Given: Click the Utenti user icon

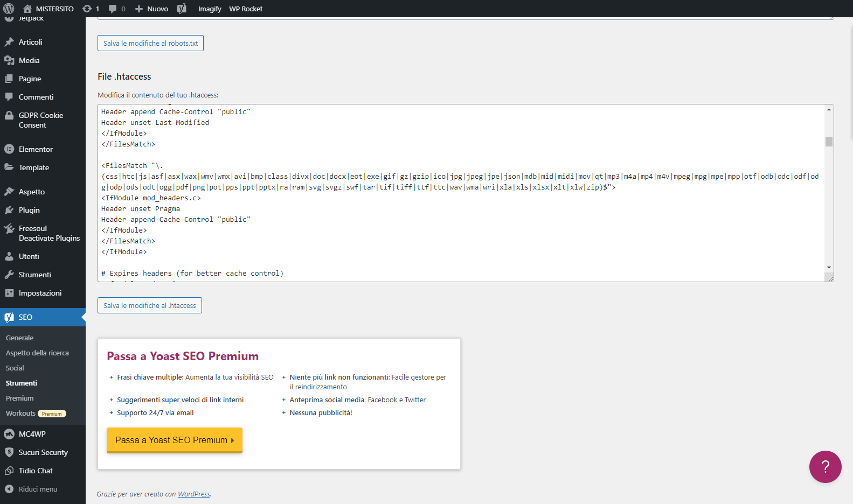Looking at the screenshot, I should click(x=9, y=256).
